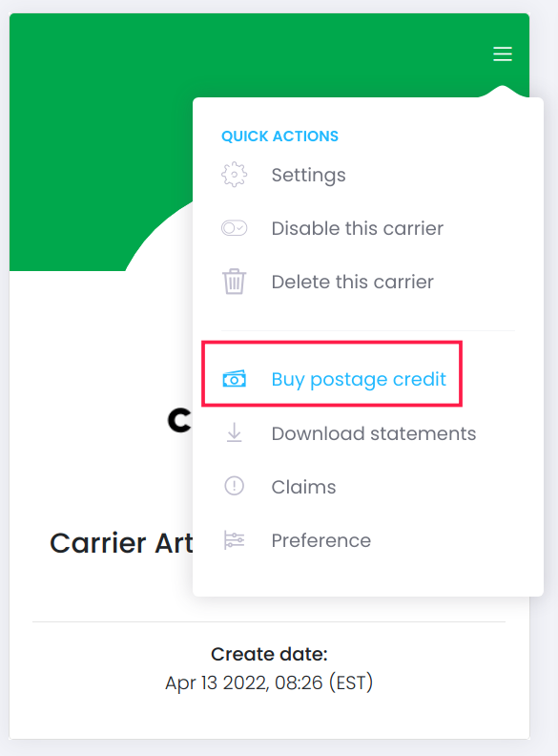Click the Carrier name title
The height and width of the screenshot is (756, 558).
click(121, 543)
